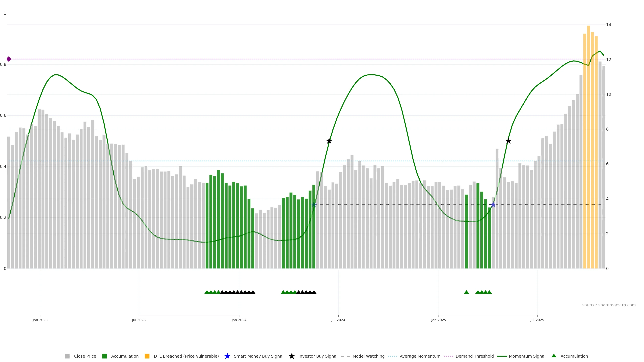Click the purple diamond Demand Threshold marker
644x362 pixels.
click(9, 59)
